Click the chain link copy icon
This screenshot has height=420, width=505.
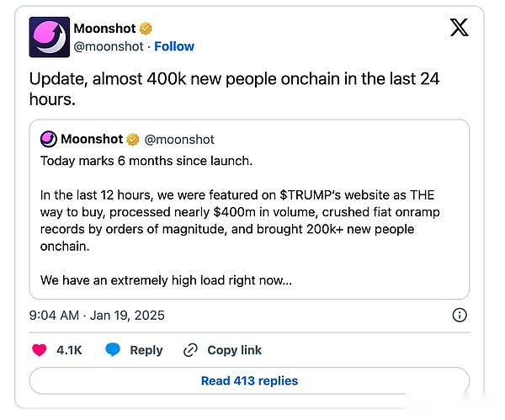click(190, 350)
